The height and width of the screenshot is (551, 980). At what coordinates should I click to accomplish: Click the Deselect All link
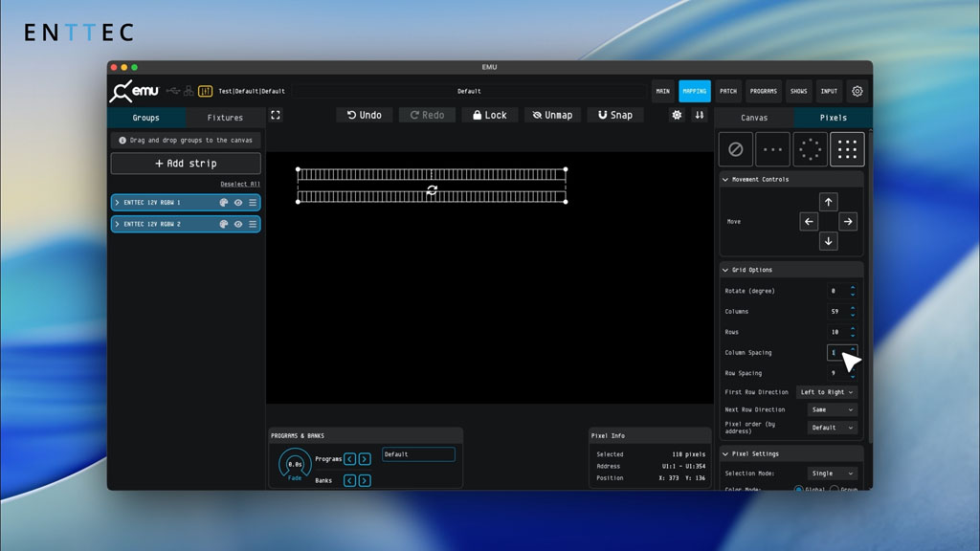(x=240, y=184)
